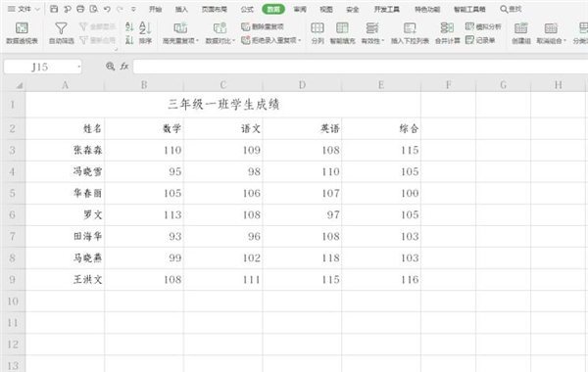The height and width of the screenshot is (372, 588).
Task: Open 取消组合 ungroup dropdown
Action: click(x=551, y=33)
